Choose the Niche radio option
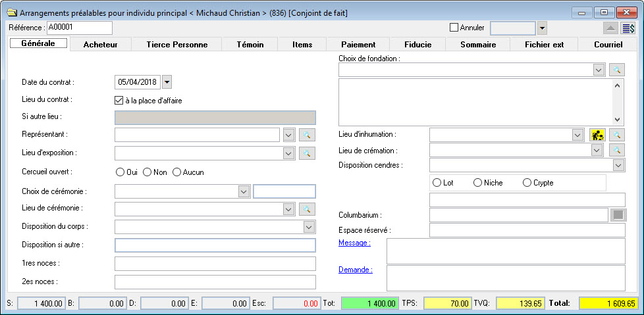 point(477,183)
